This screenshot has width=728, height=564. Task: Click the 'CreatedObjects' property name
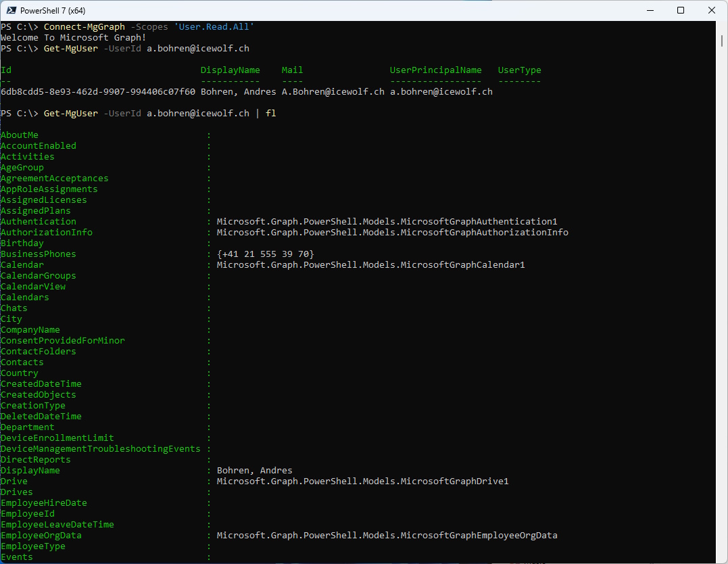(x=39, y=395)
